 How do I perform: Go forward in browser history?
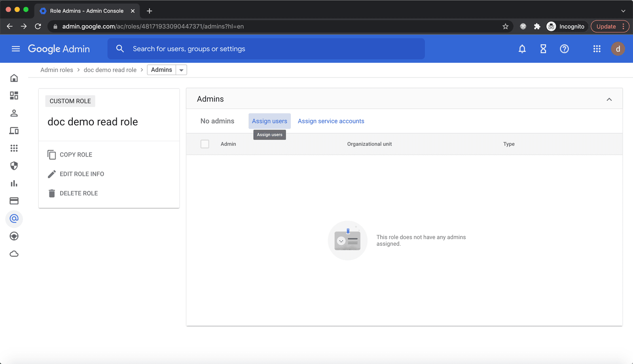click(x=24, y=26)
